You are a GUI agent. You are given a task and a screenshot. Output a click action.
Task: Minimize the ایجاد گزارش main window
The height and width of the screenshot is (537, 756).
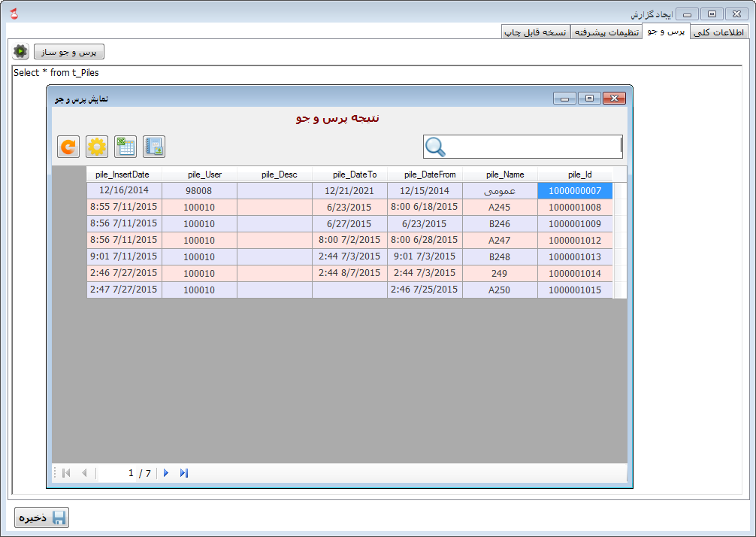(x=687, y=14)
